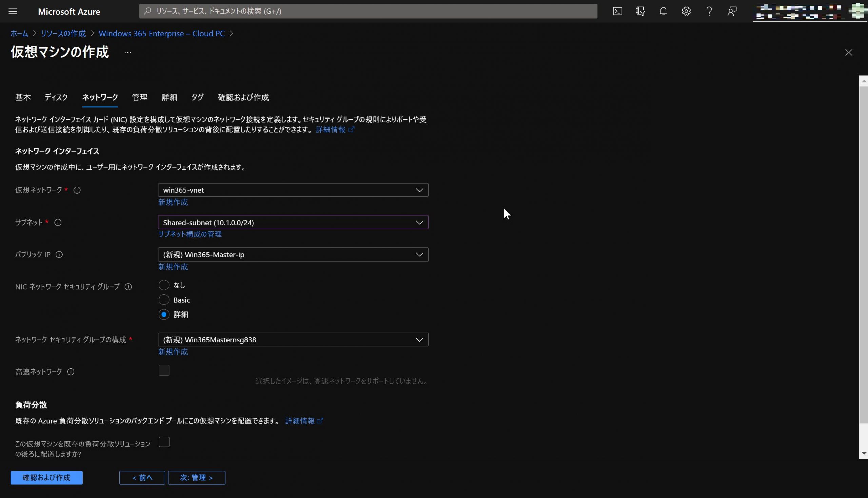Click the portal search input field
The image size is (868, 498).
[x=368, y=11]
